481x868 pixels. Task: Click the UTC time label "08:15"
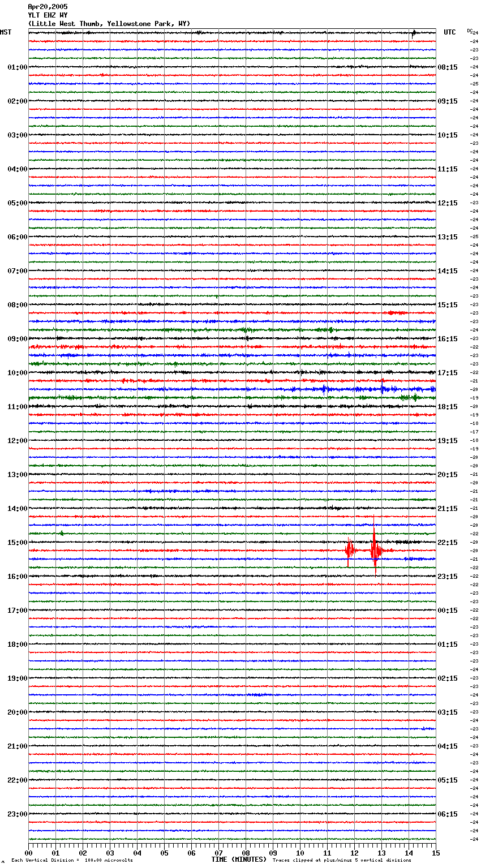[448, 67]
